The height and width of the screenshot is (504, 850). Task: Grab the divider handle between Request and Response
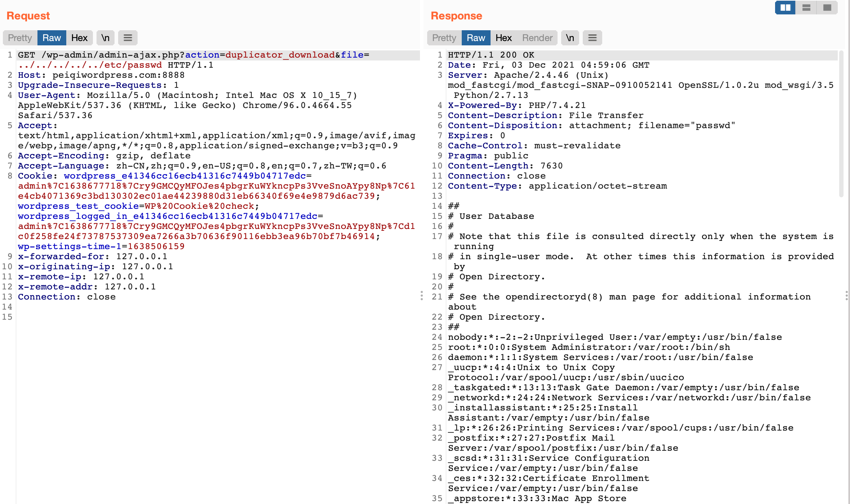[x=421, y=296]
